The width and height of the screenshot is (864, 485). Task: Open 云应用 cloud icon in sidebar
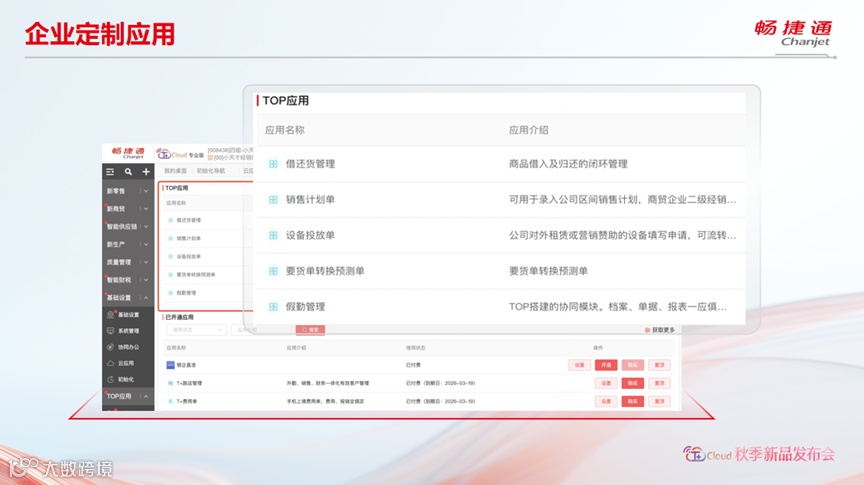(x=110, y=363)
